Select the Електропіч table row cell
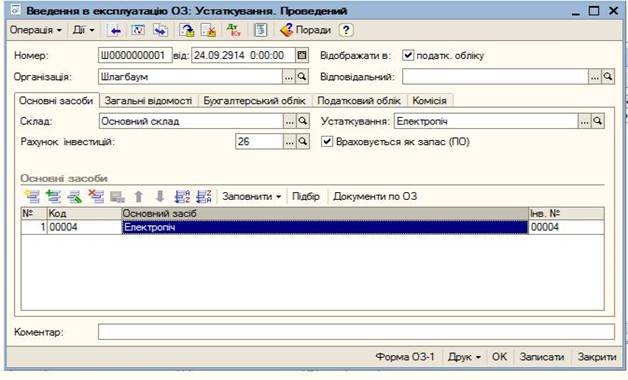The image size is (628, 380). click(x=325, y=227)
